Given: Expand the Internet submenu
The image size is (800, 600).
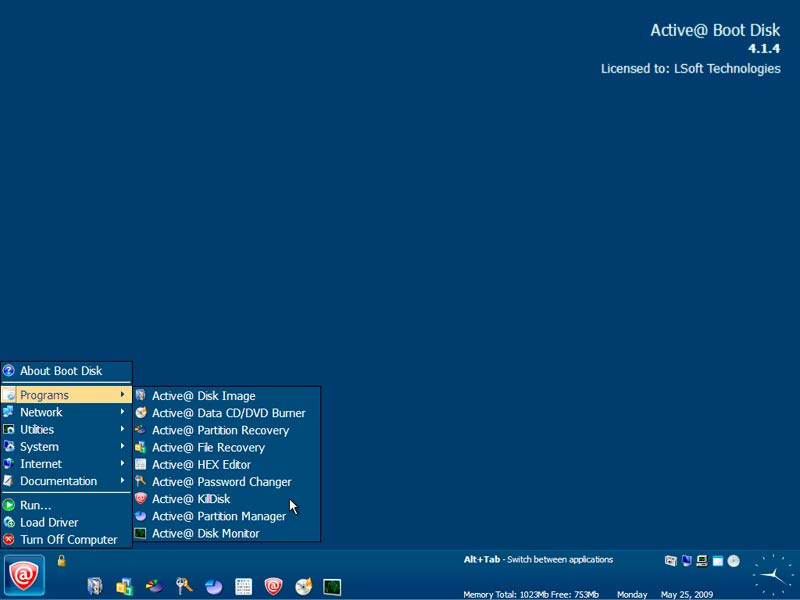Looking at the screenshot, I should click(66, 464).
